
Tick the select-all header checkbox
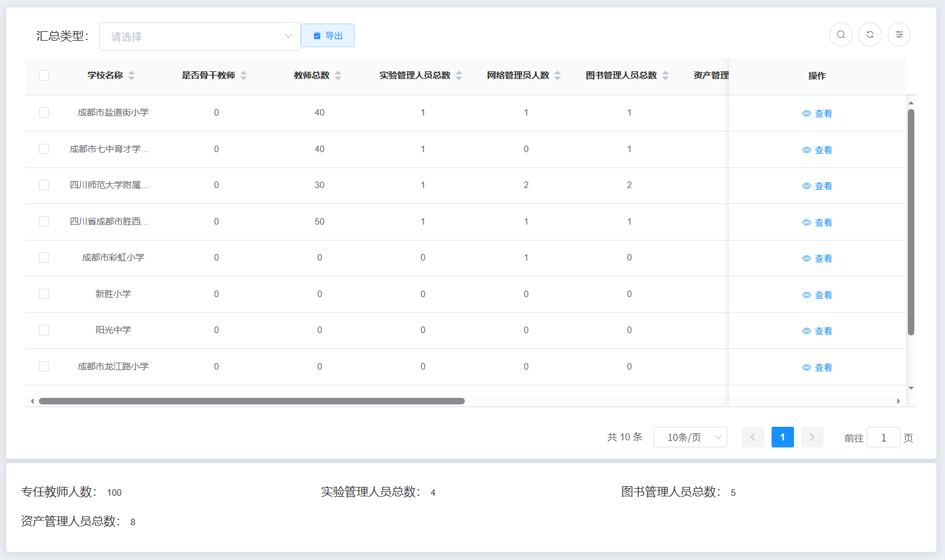tap(44, 75)
